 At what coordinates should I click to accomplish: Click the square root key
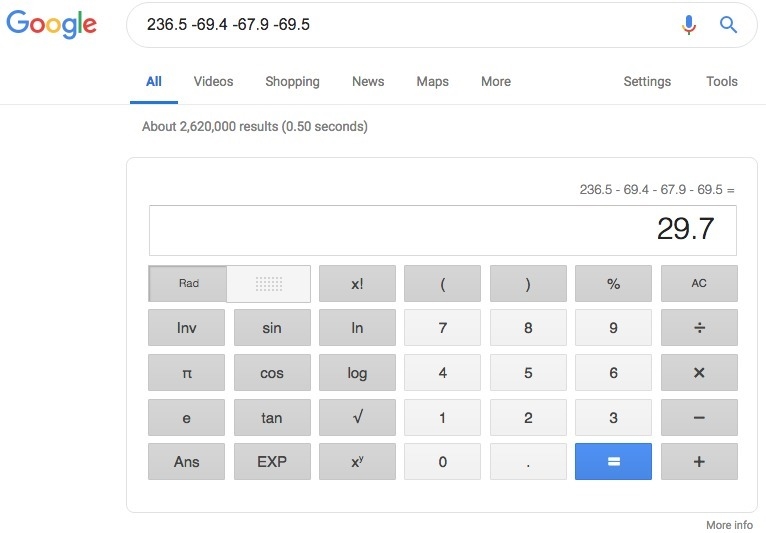[357, 418]
